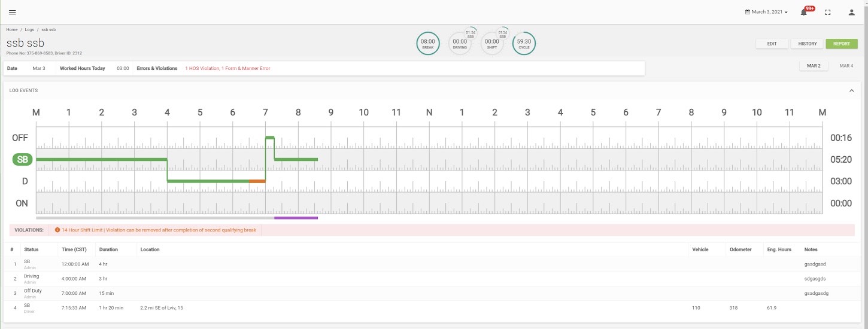Click the HISTORY button
Viewport: 868px width, 329px height.
click(x=808, y=44)
